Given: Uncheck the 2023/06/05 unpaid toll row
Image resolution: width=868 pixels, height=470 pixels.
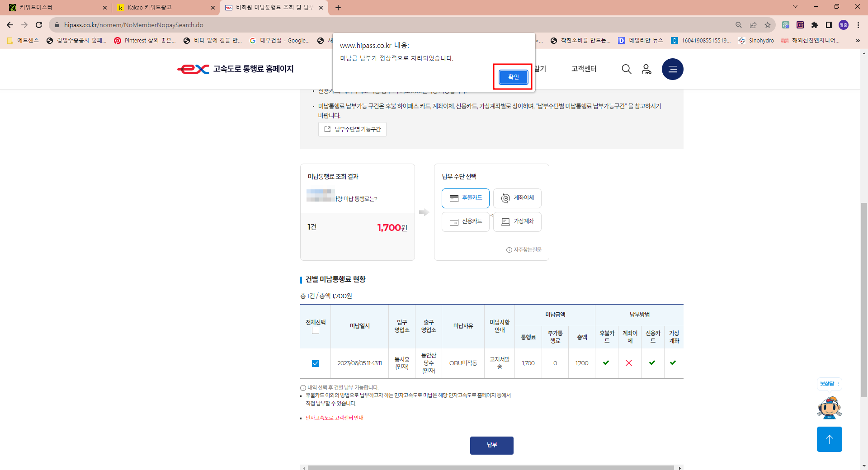Looking at the screenshot, I should 316,363.
